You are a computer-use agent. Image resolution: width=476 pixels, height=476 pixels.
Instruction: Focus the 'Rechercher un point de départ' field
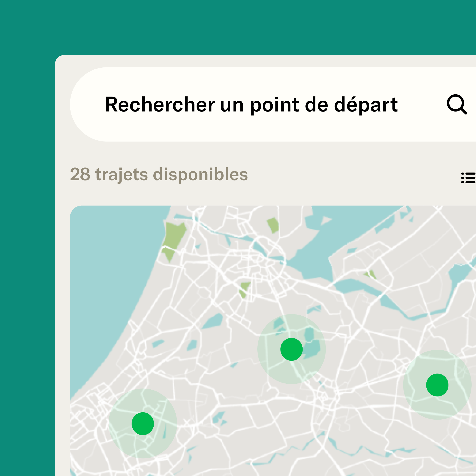[251, 105]
